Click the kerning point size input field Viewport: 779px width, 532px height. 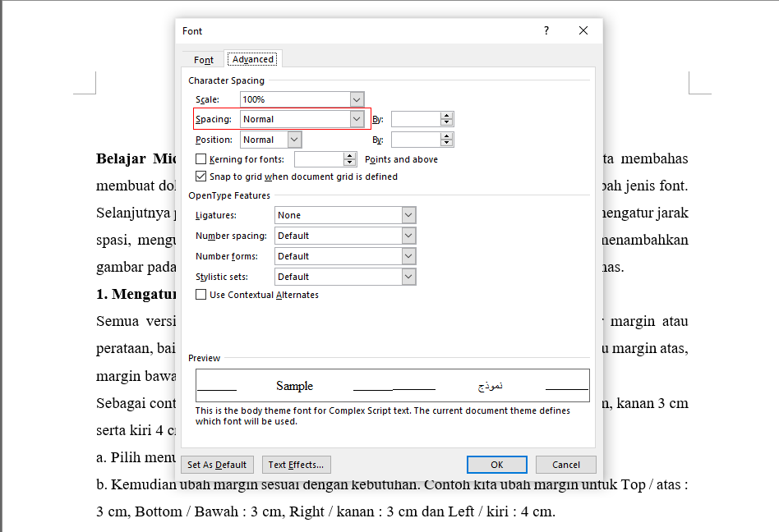pos(319,158)
